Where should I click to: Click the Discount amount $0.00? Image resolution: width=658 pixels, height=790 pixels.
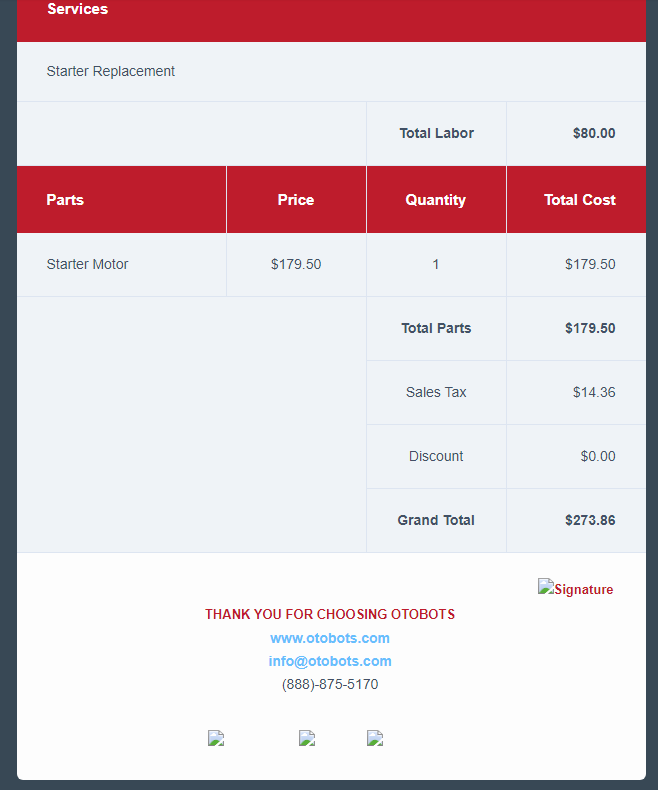(598, 456)
